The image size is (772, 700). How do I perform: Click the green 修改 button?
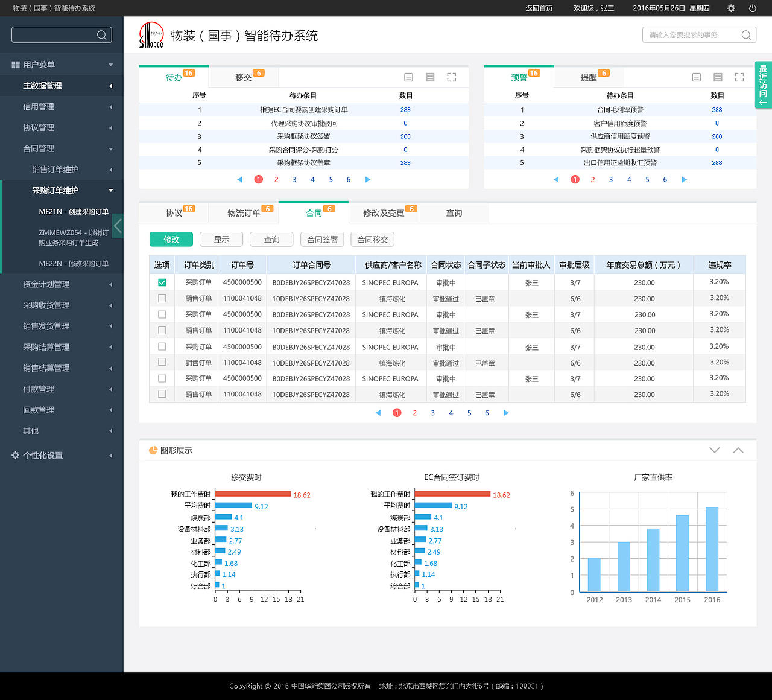pos(171,239)
